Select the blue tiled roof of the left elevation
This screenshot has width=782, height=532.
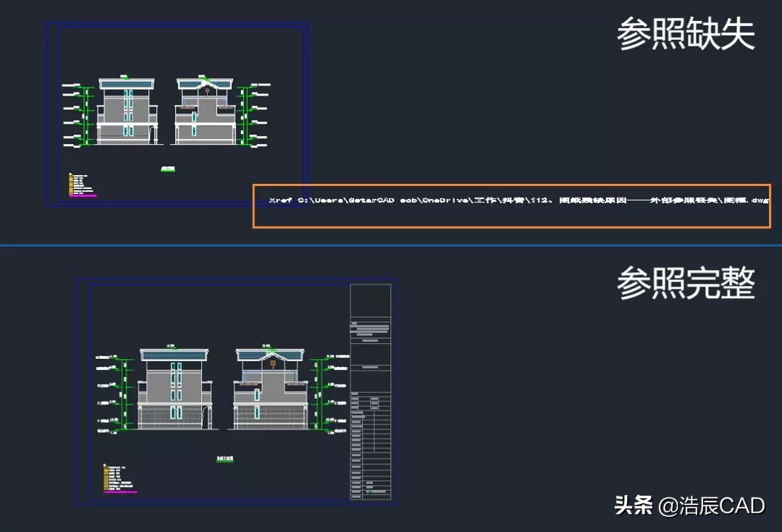(x=127, y=84)
